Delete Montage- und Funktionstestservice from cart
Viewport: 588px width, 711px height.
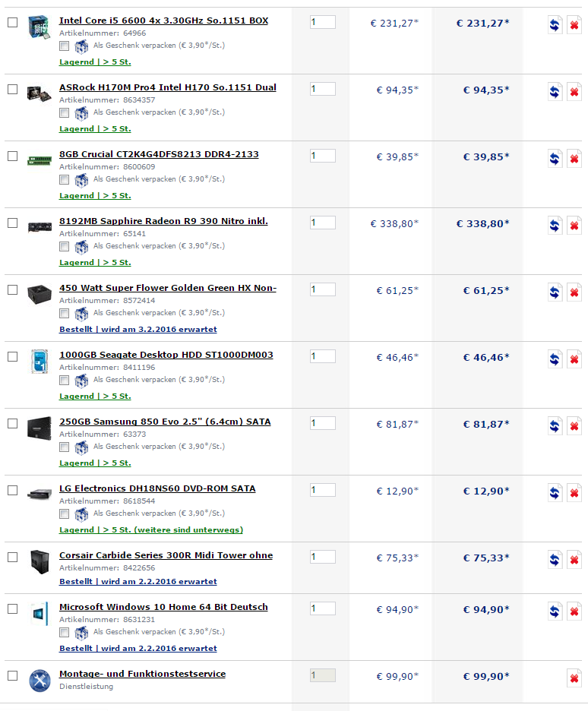tap(574, 678)
